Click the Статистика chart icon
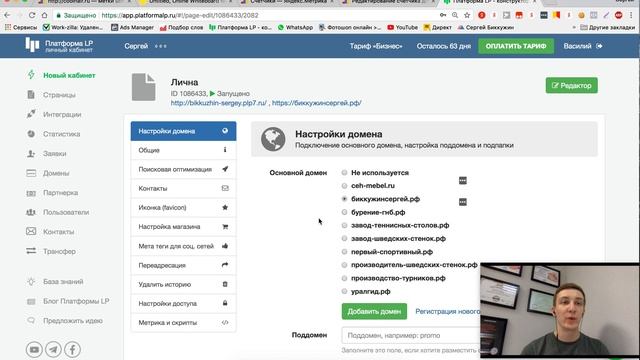640x360 pixels. pos(31,133)
